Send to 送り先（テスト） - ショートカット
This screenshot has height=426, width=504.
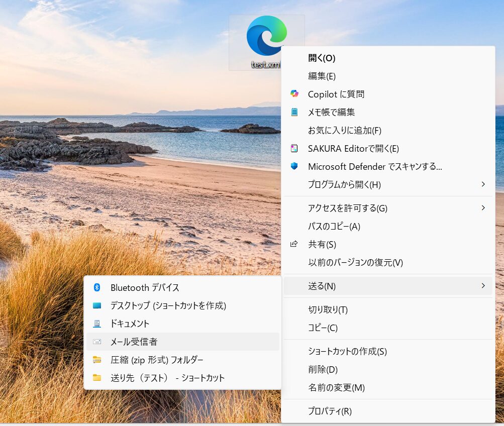(182, 378)
